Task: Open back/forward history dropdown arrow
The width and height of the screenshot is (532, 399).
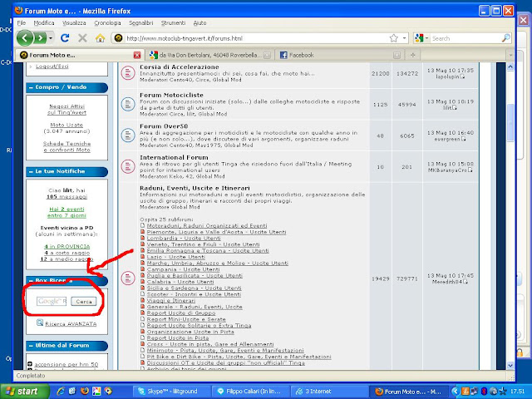Action: point(51,38)
